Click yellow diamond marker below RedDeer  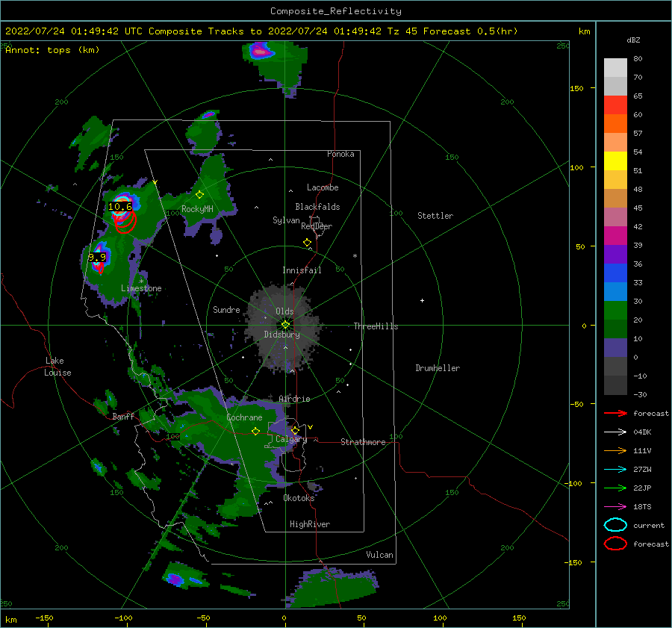point(307,243)
